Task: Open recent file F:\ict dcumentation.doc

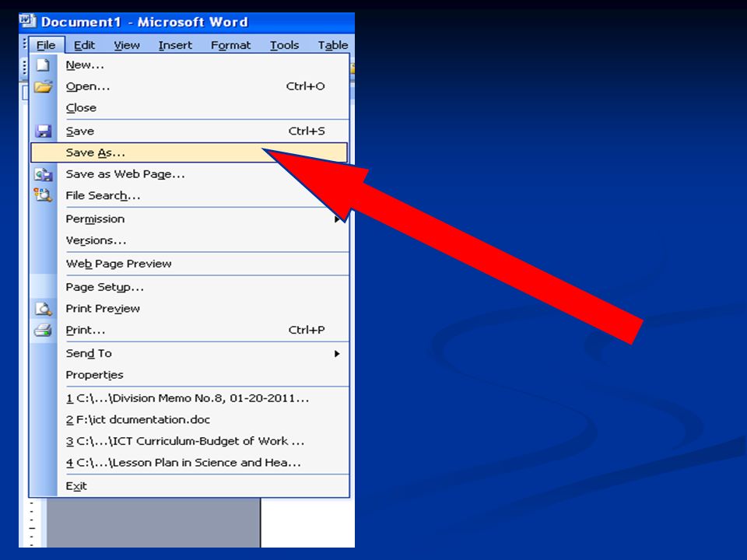Action: pos(189,419)
